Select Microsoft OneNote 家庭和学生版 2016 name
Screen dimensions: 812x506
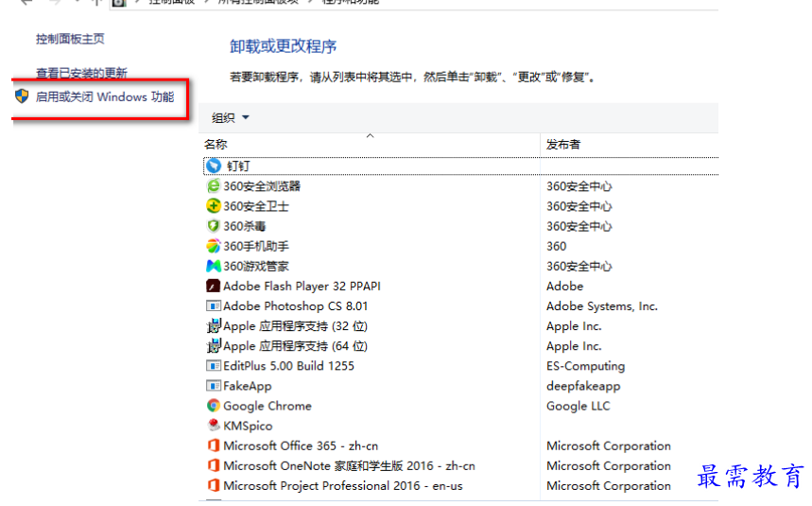coord(350,465)
